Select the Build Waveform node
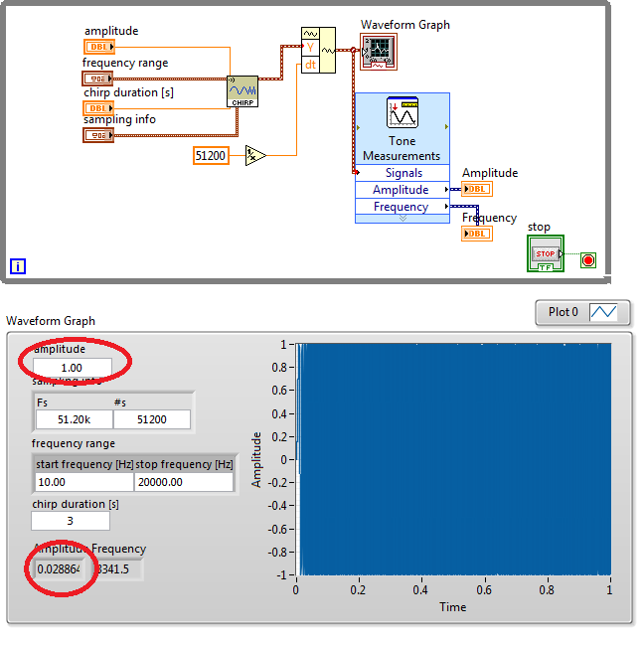 pos(318,50)
